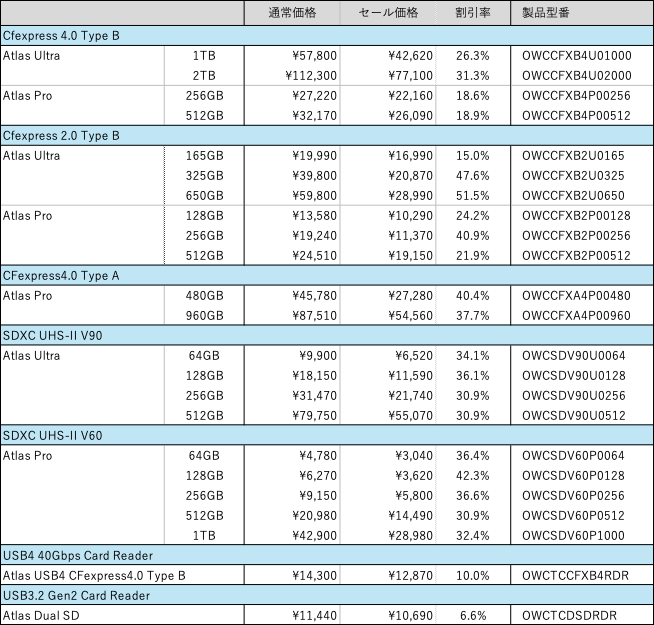Click model number OWCCFXA4P00480
Screen dimensions: 654x625
[576, 296]
